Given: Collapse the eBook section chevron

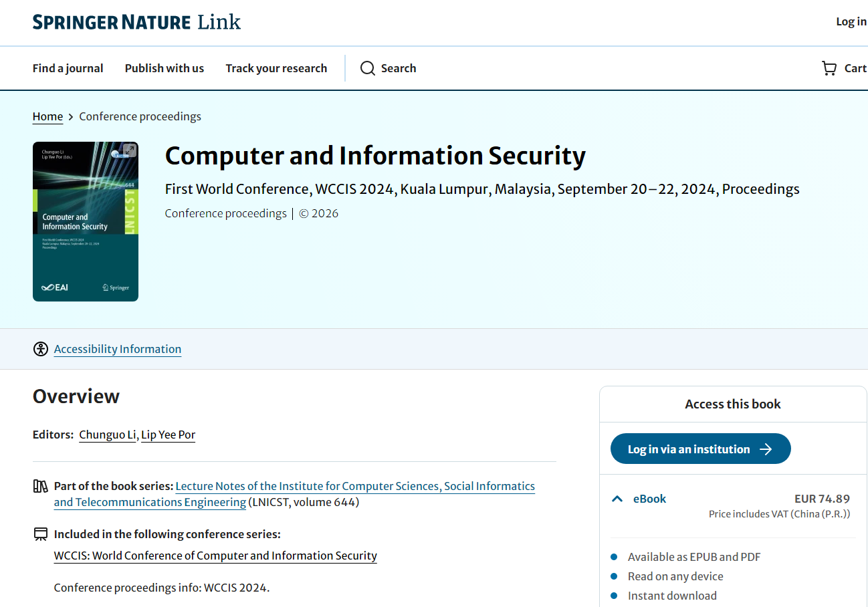Looking at the screenshot, I should pos(617,499).
